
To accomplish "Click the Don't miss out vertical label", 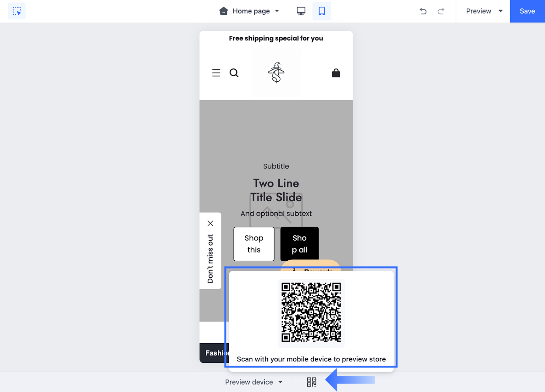I will click(211, 259).
